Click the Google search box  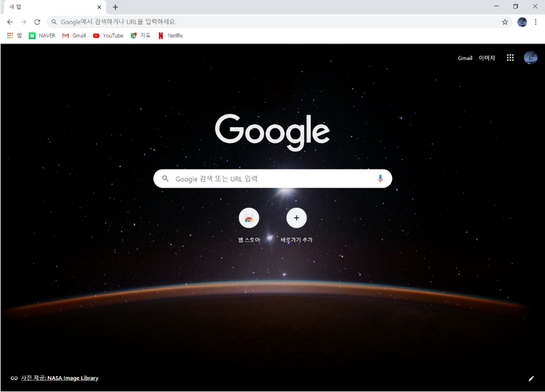(272, 178)
